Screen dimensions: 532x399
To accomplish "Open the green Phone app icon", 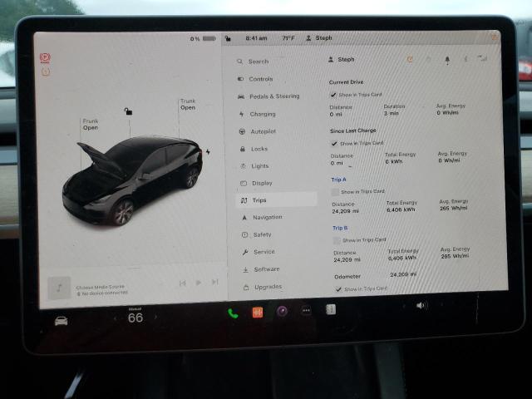I will pyautogui.click(x=233, y=313).
